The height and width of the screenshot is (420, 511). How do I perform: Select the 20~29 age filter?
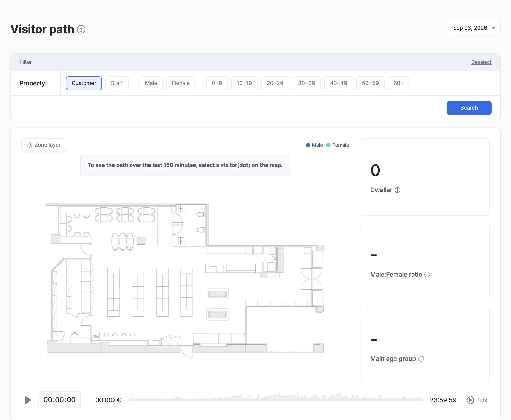[x=275, y=83]
